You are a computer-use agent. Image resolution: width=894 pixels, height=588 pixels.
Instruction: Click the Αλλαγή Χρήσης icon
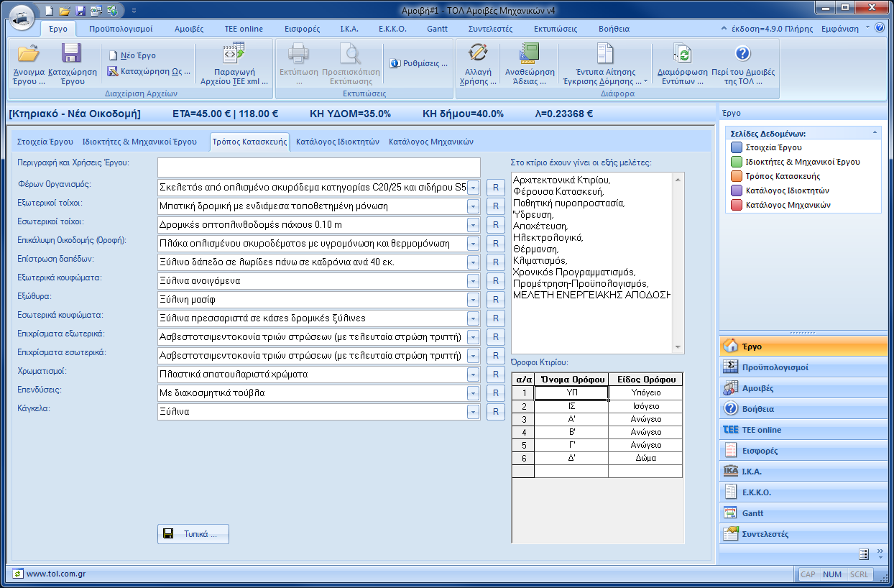click(478, 53)
